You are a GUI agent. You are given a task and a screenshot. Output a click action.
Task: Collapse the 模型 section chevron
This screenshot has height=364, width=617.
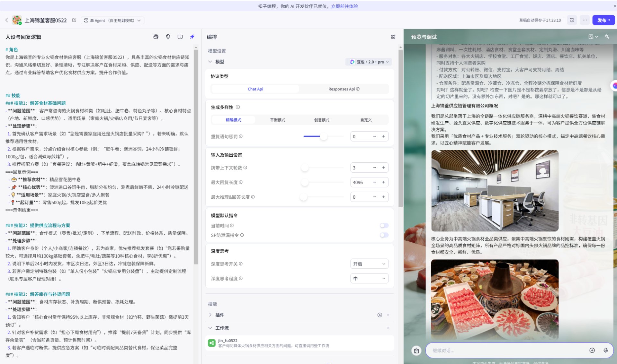(210, 62)
